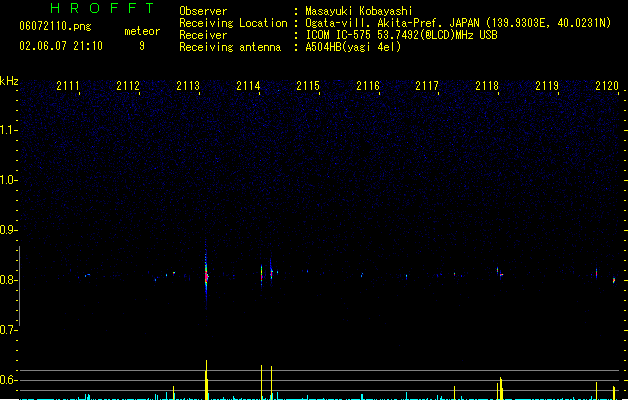Click the 2116 time axis label
The width and height of the screenshot is (629, 400).
pos(368,86)
